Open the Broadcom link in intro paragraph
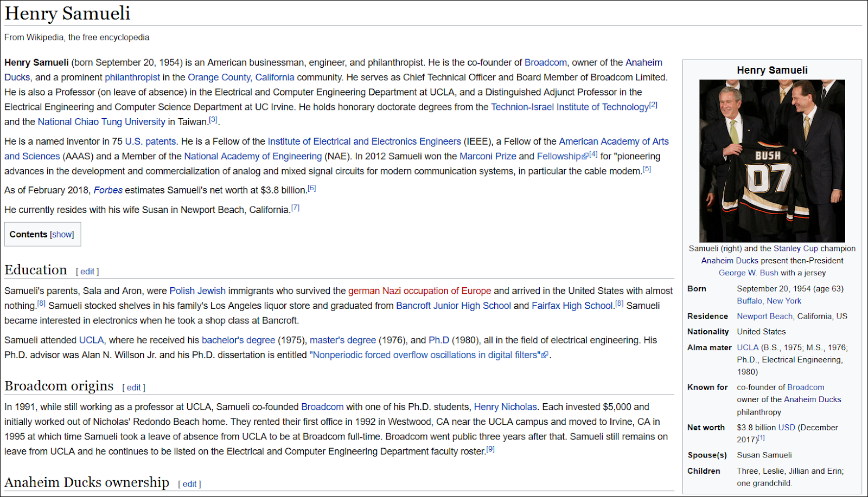Image resolution: width=868 pixels, height=497 pixels. (545, 63)
